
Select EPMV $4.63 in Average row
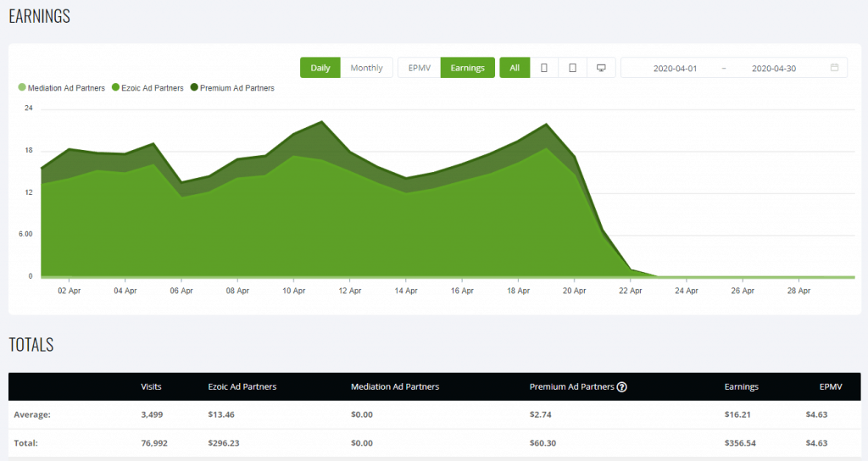[x=816, y=414]
